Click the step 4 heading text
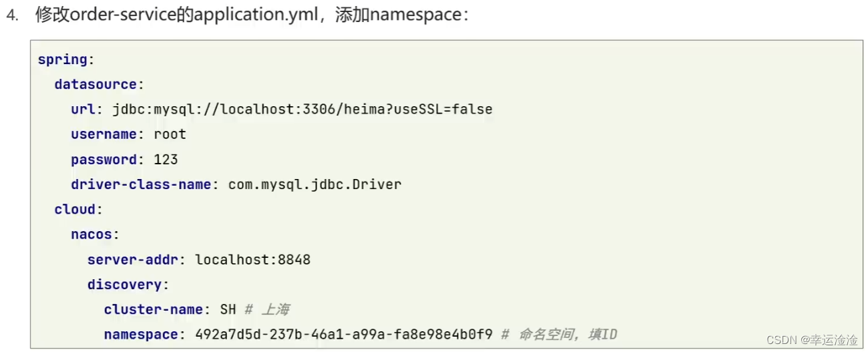Viewport: 868px width, 352px height. coord(252,15)
